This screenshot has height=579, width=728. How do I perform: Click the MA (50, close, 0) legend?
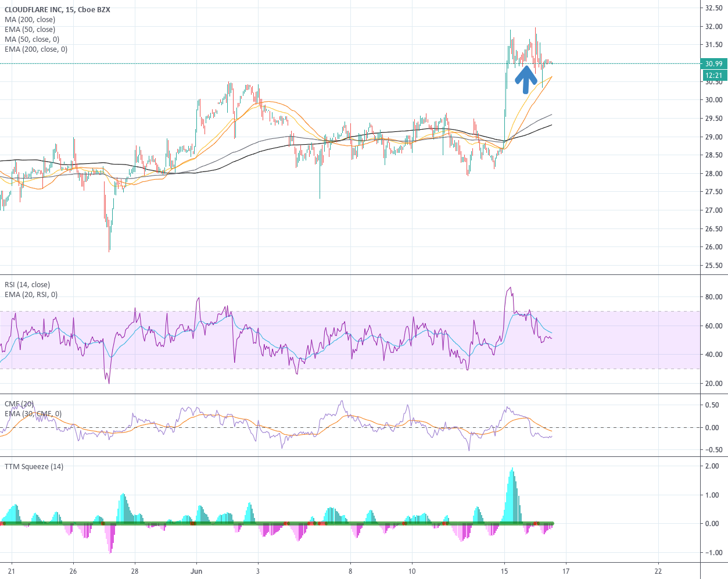(32, 40)
